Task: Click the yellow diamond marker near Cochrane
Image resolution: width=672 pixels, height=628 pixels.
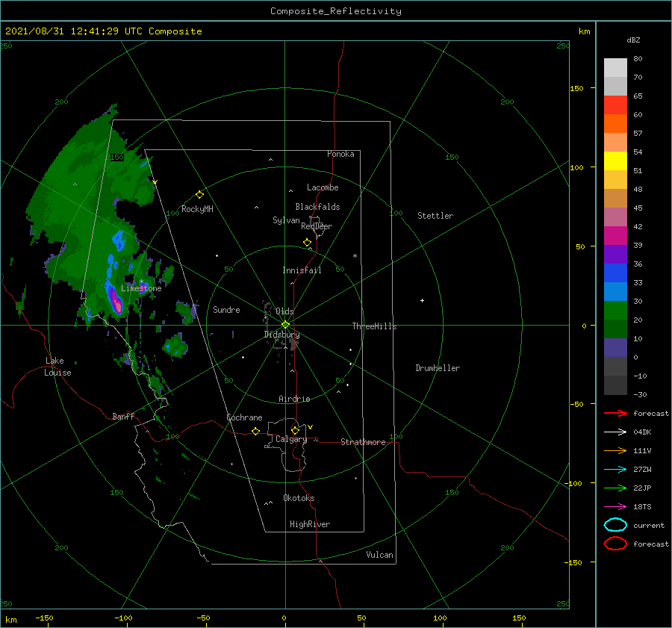Action: click(x=255, y=431)
